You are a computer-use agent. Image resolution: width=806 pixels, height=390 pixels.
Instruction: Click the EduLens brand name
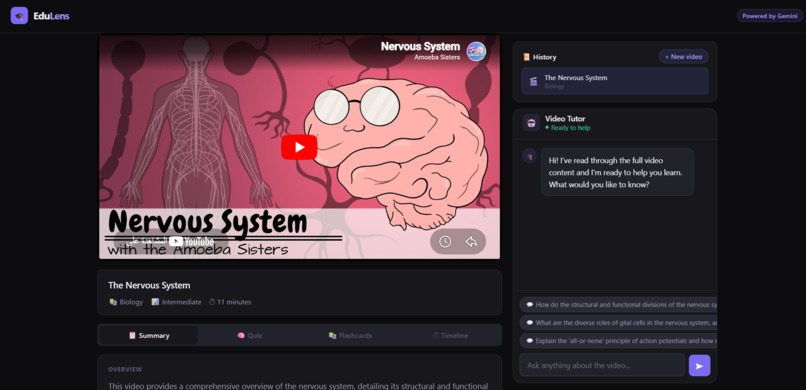tap(51, 16)
